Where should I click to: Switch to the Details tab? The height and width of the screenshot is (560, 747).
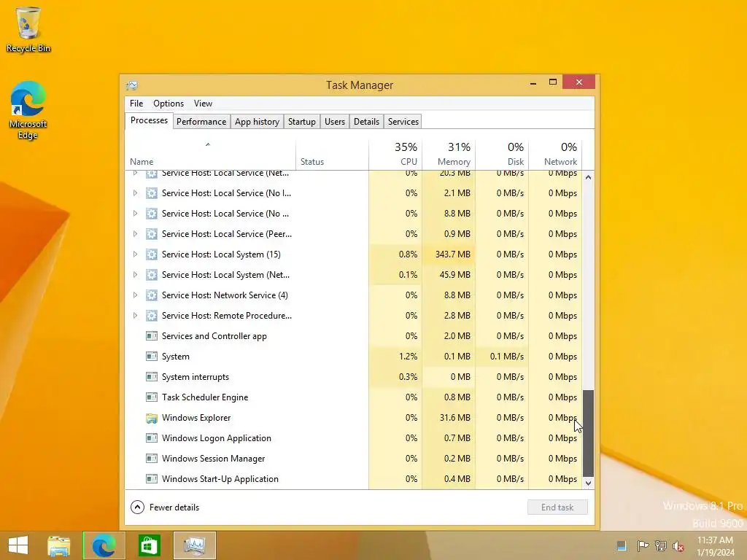pyautogui.click(x=366, y=122)
